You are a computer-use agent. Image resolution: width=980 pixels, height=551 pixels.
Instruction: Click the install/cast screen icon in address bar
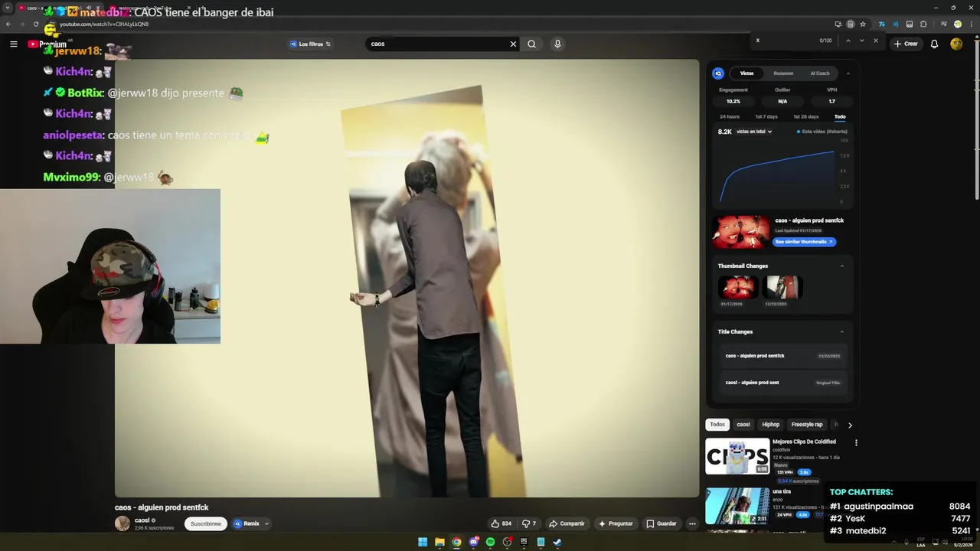tap(838, 24)
